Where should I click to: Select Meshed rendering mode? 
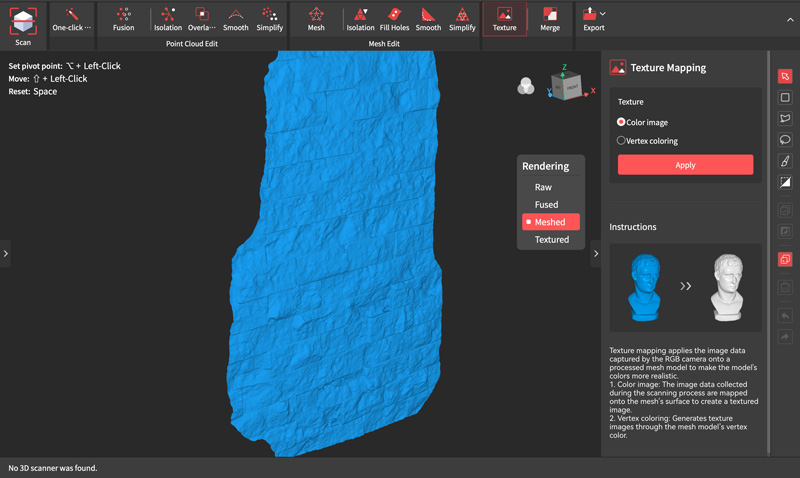(551, 222)
